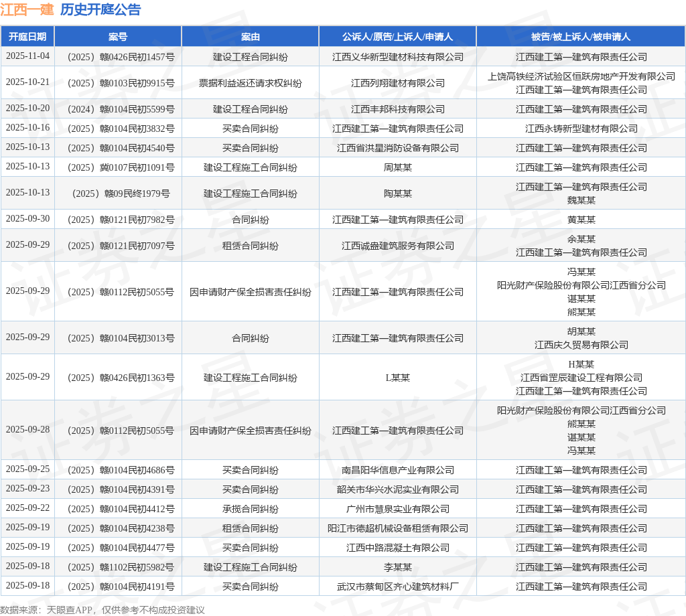Click plaintiff 江西义华新型建材科技有限公司
The height and width of the screenshot is (616, 686).
tap(398, 57)
